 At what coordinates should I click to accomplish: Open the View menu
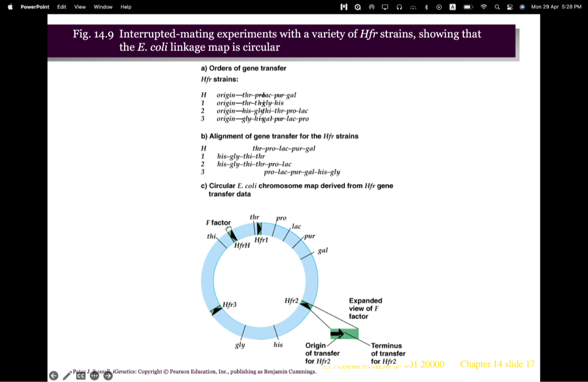click(x=80, y=7)
